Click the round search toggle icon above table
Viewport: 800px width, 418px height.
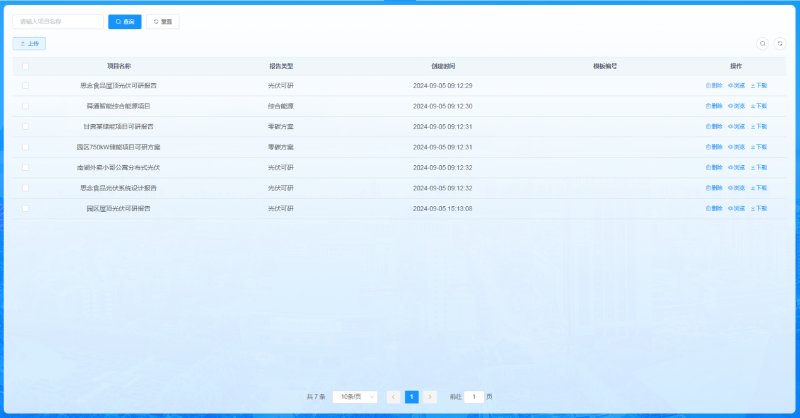pyautogui.click(x=762, y=44)
